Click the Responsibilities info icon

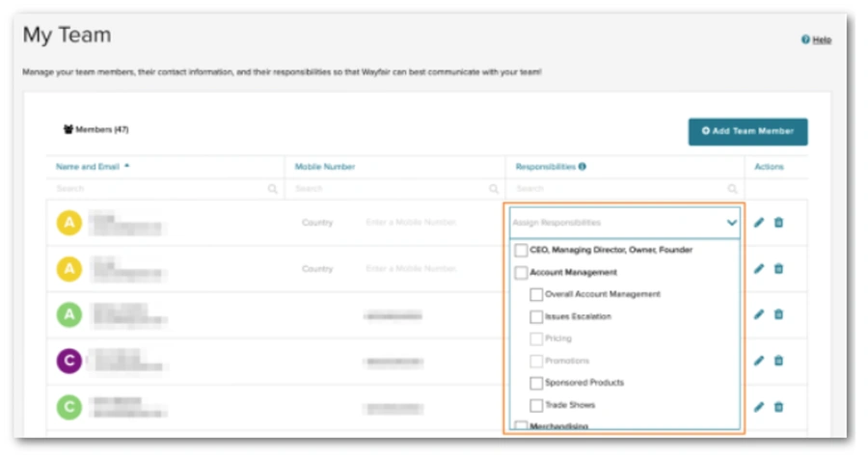click(x=582, y=167)
